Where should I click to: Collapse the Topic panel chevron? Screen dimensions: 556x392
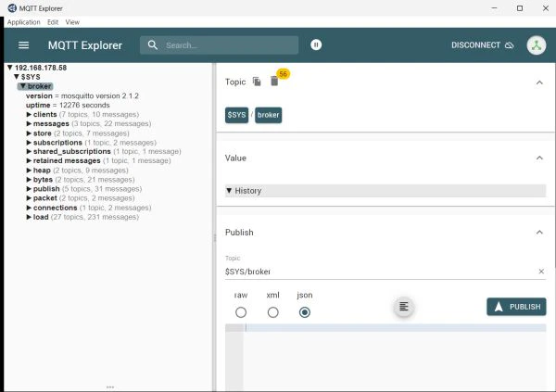[x=539, y=82]
